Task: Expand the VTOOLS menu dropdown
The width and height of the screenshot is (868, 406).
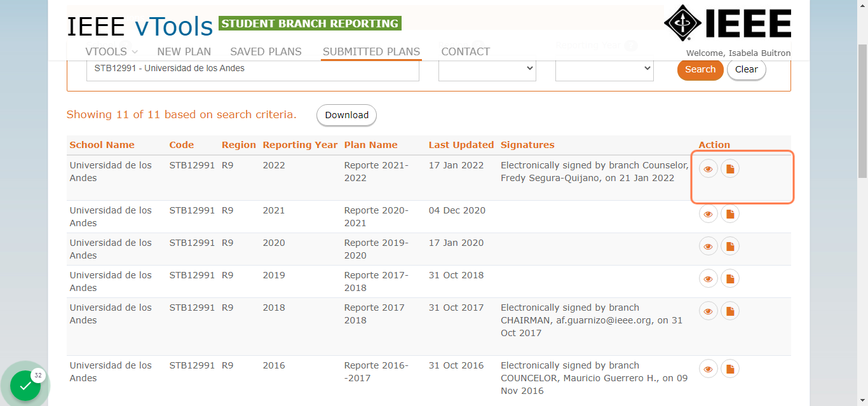Action: coord(111,51)
